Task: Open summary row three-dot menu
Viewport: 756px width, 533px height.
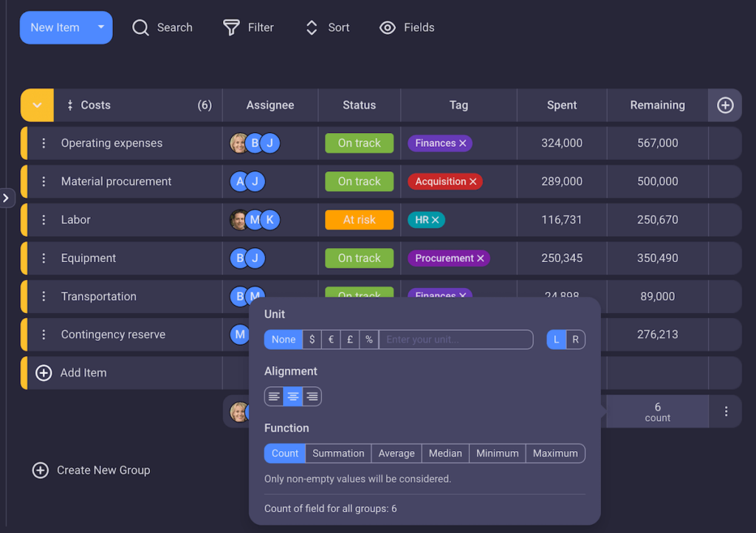Action: pos(726,412)
